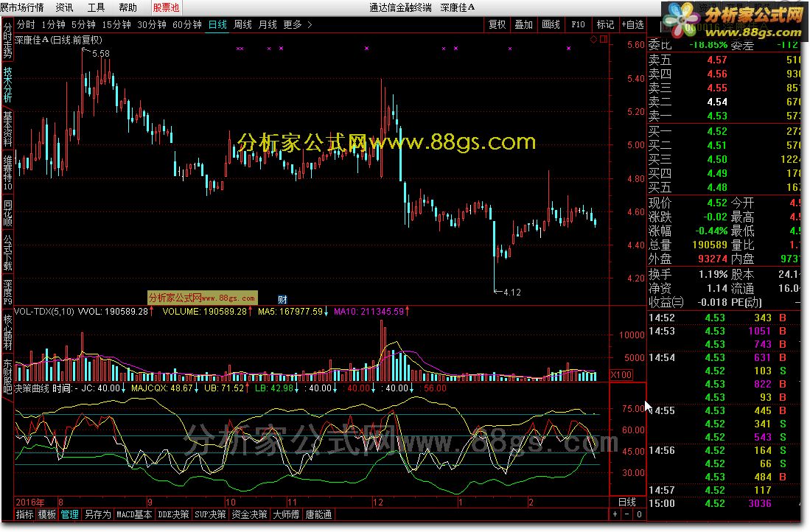Click the 模板 template tab
This screenshot has width=810, height=532.
(x=46, y=514)
